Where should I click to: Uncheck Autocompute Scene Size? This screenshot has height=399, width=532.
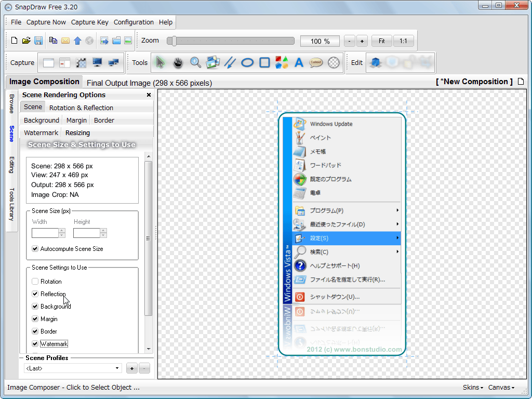tap(35, 249)
